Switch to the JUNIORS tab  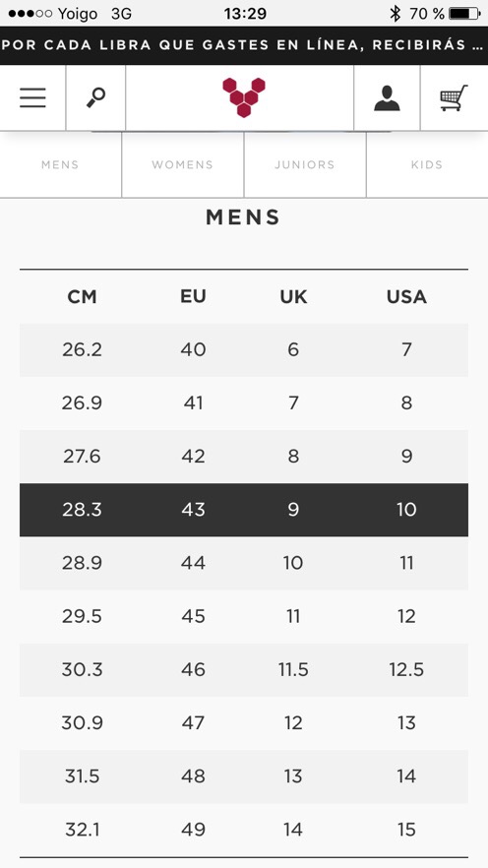click(x=305, y=164)
